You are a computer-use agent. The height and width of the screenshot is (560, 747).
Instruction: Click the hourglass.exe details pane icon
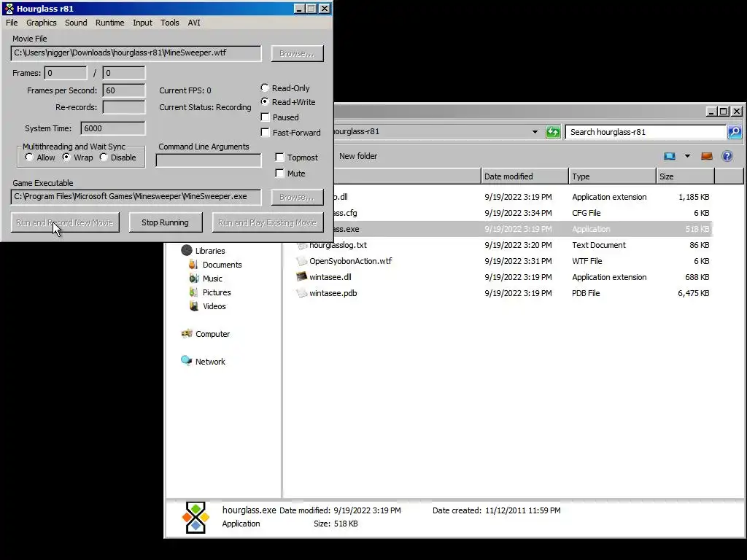click(x=196, y=517)
